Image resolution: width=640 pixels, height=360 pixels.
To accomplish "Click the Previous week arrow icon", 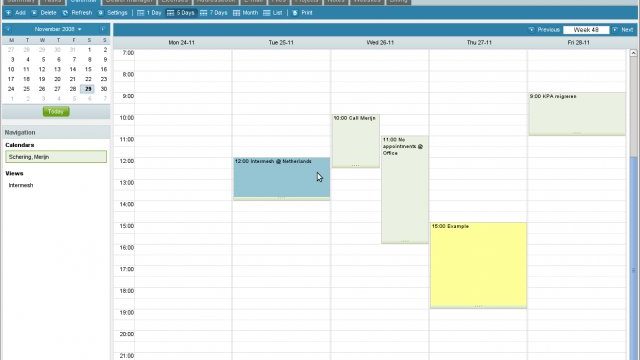I will [x=531, y=29].
